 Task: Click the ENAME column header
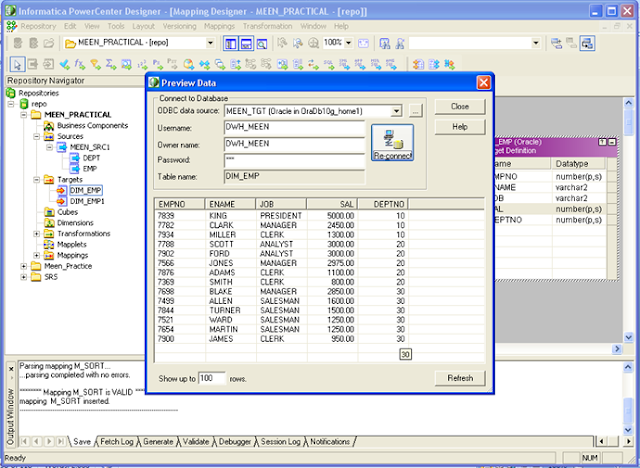click(x=230, y=204)
